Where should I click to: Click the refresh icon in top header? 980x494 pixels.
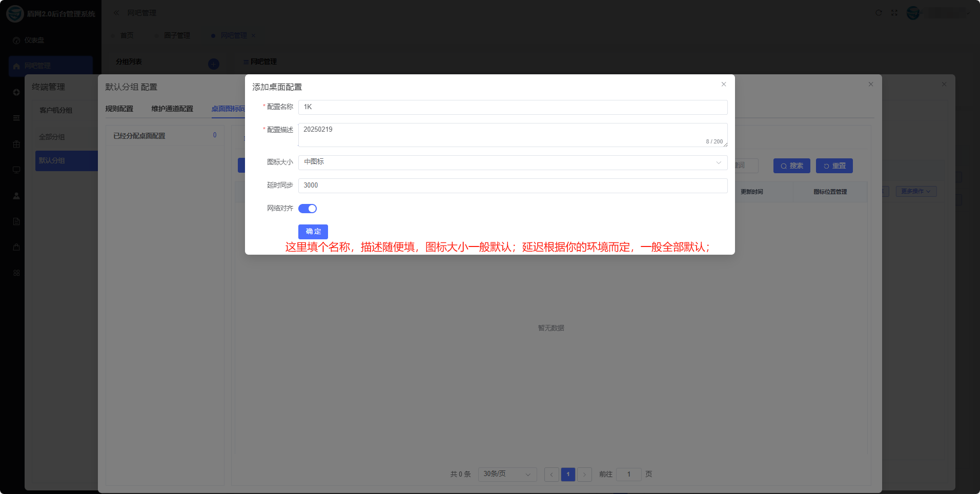coord(879,13)
